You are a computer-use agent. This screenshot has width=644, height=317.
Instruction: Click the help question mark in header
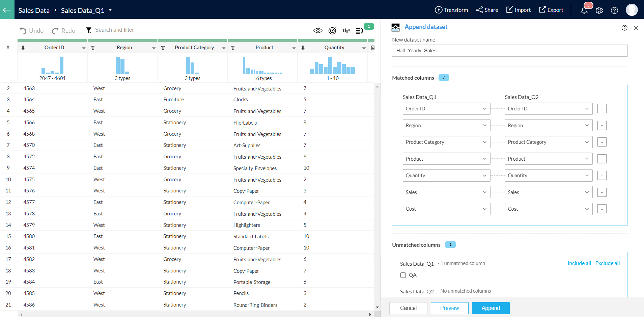point(614,10)
